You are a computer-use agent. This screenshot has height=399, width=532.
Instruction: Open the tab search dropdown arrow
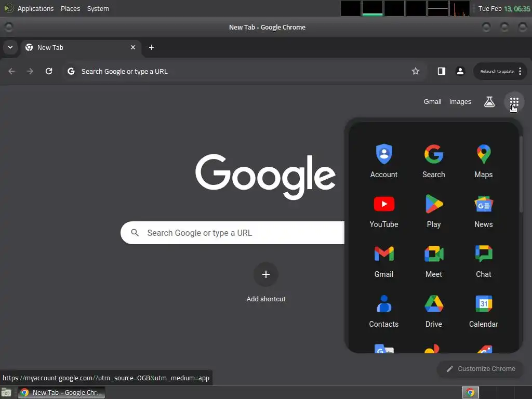(x=10, y=47)
